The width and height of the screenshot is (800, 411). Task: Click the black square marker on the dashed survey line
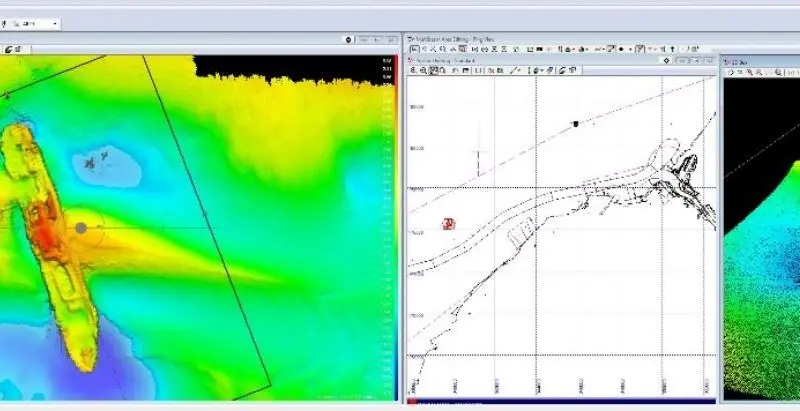click(576, 123)
